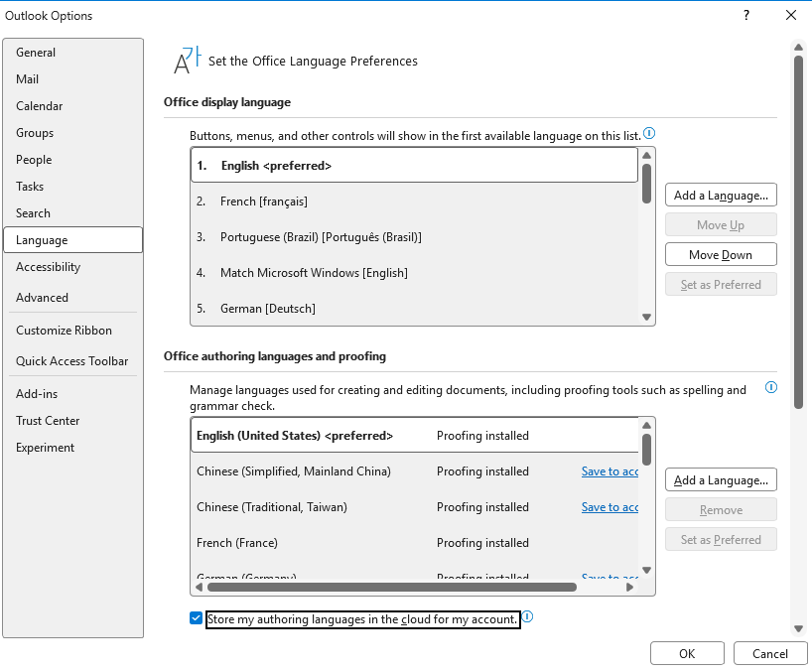
Task: Select Match Microsoft Windows [English] row
Action: (x=414, y=273)
